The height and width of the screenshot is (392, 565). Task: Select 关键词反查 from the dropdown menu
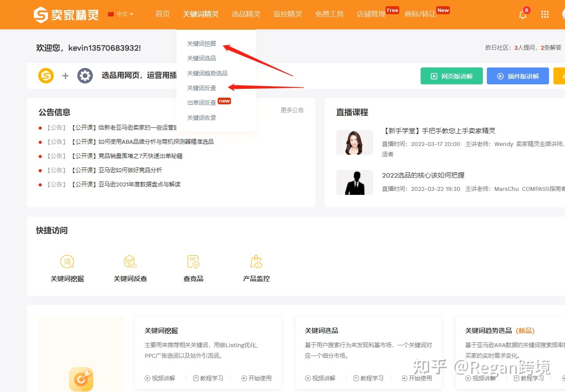tap(202, 88)
